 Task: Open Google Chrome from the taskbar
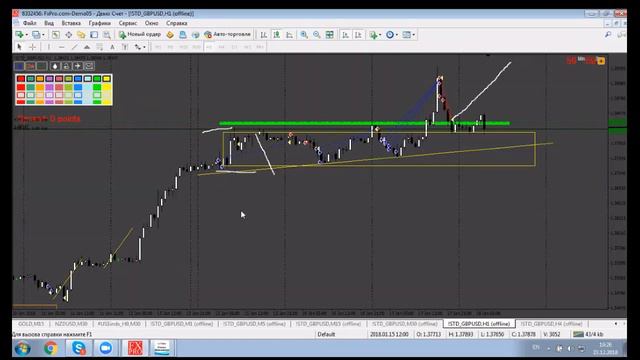point(51,349)
